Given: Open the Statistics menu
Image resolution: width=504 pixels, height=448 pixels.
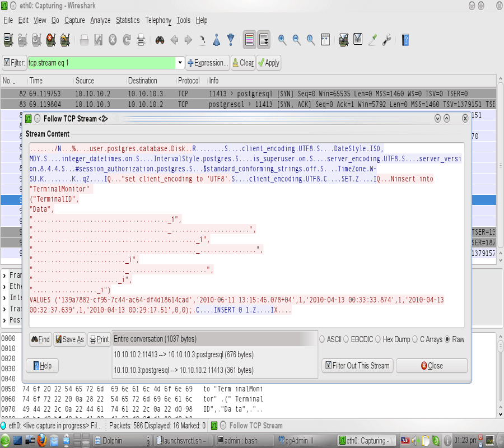Looking at the screenshot, I should click(x=128, y=20).
